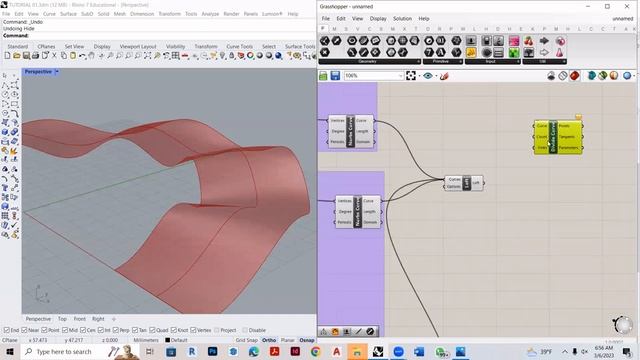This screenshot has height=360, width=640.
Task: Click the Millimeters units in status bar
Action: pos(146,340)
